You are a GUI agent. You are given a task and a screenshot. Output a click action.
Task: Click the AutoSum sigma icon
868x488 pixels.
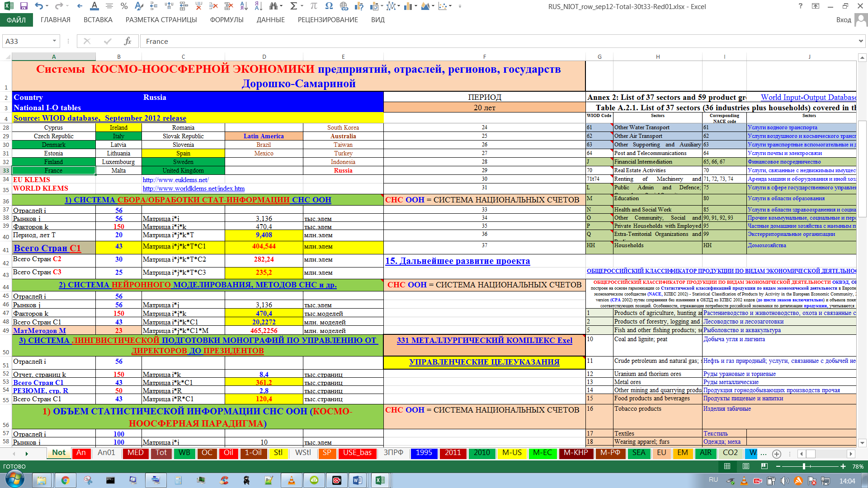click(293, 6)
